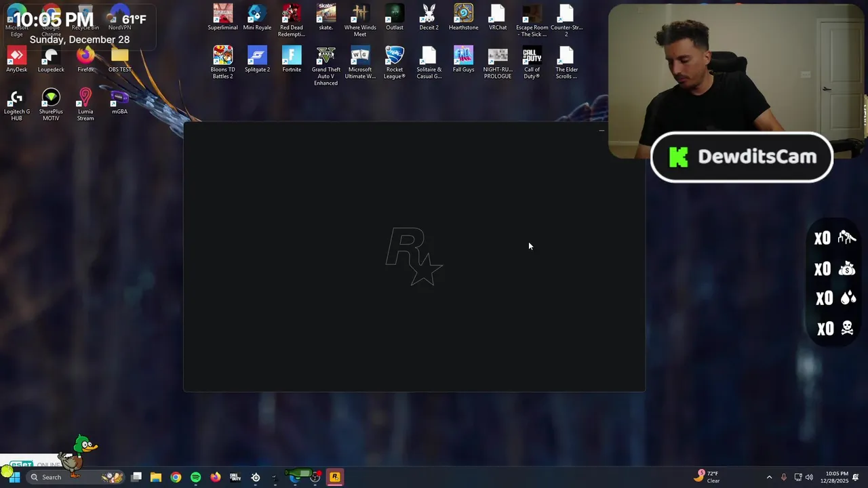868x488 pixels.
Task: Open Spotify from the taskbar
Action: click(x=196, y=477)
